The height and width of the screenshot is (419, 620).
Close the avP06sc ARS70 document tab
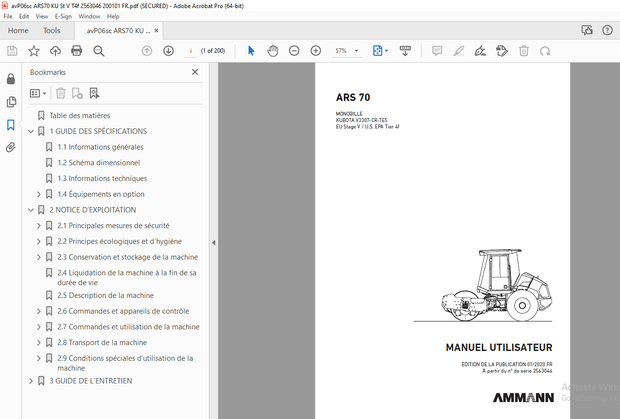point(157,30)
